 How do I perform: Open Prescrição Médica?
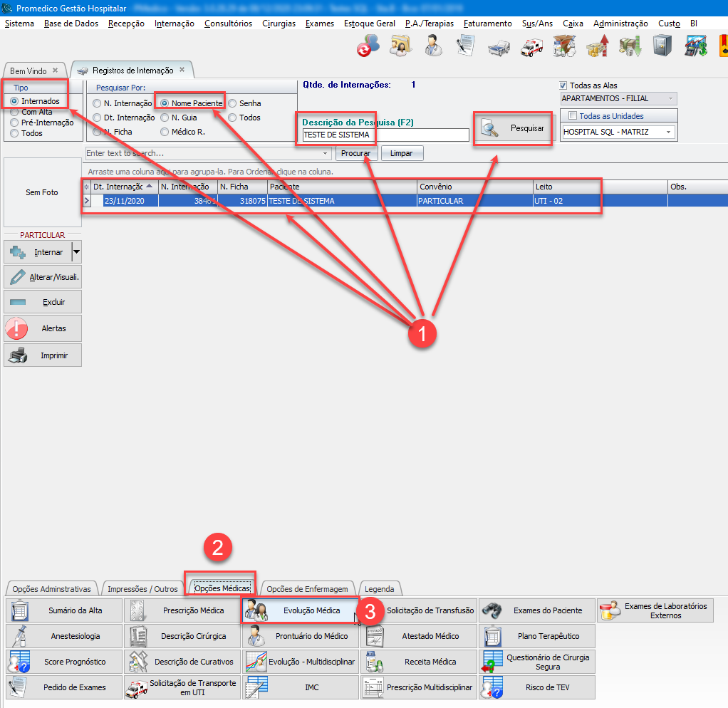coord(181,610)
